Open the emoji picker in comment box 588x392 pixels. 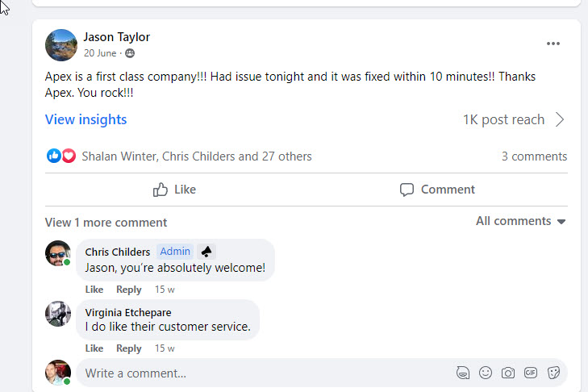point(486,373)
